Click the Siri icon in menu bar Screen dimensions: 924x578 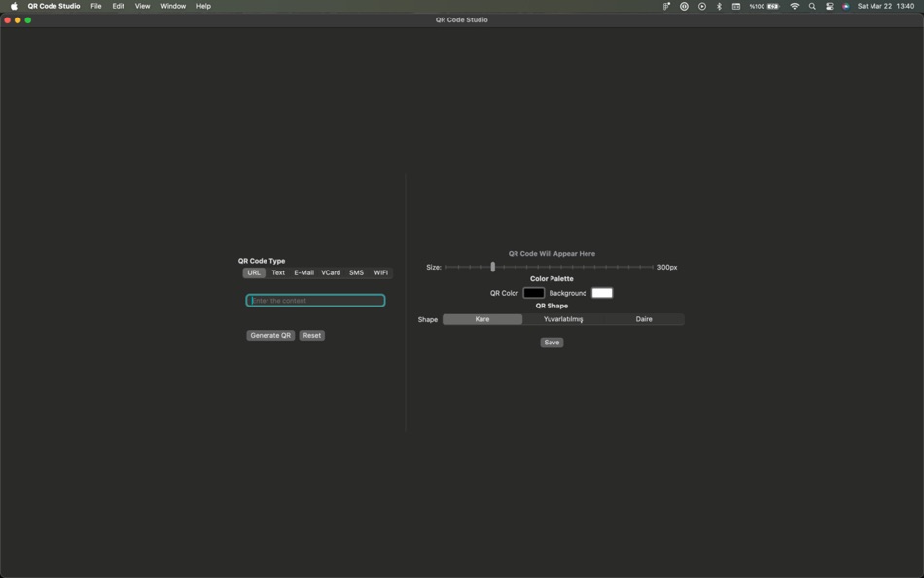tap(846, 6)
